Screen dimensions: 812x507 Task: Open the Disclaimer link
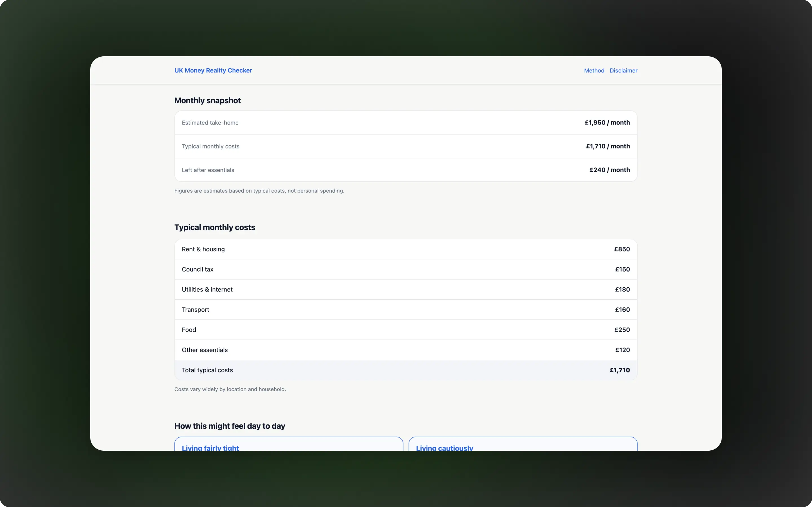[623, 70]
